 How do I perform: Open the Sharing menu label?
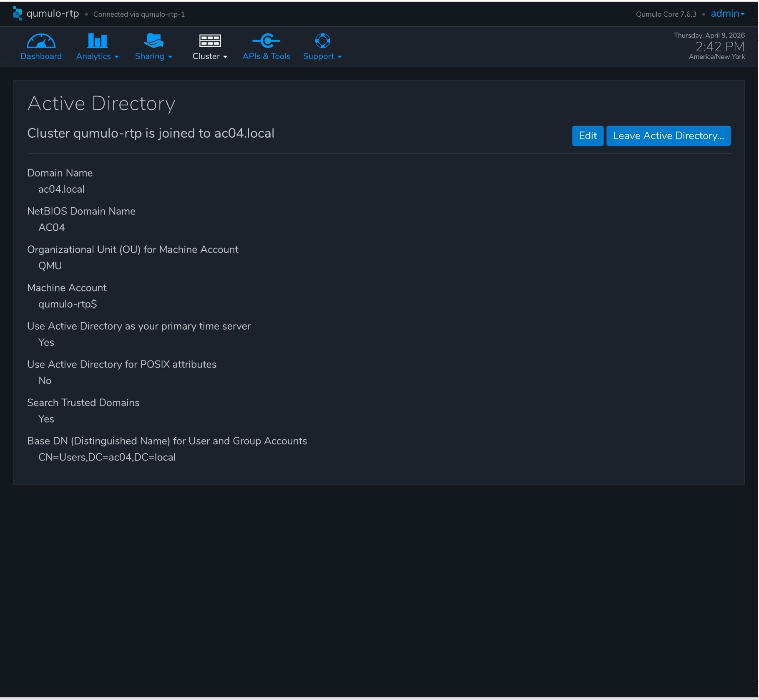point(149,56)
